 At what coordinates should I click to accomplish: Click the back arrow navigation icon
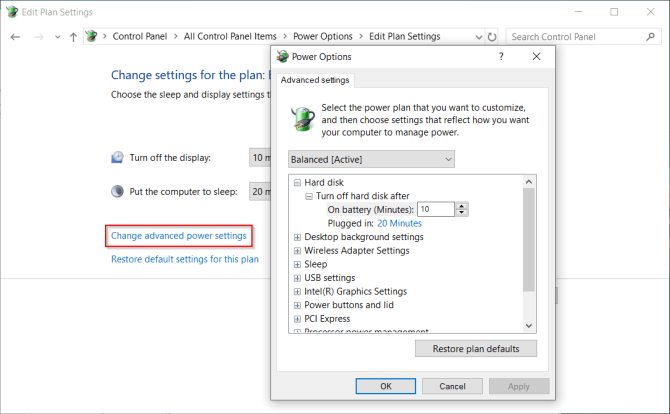click(15, 36)
